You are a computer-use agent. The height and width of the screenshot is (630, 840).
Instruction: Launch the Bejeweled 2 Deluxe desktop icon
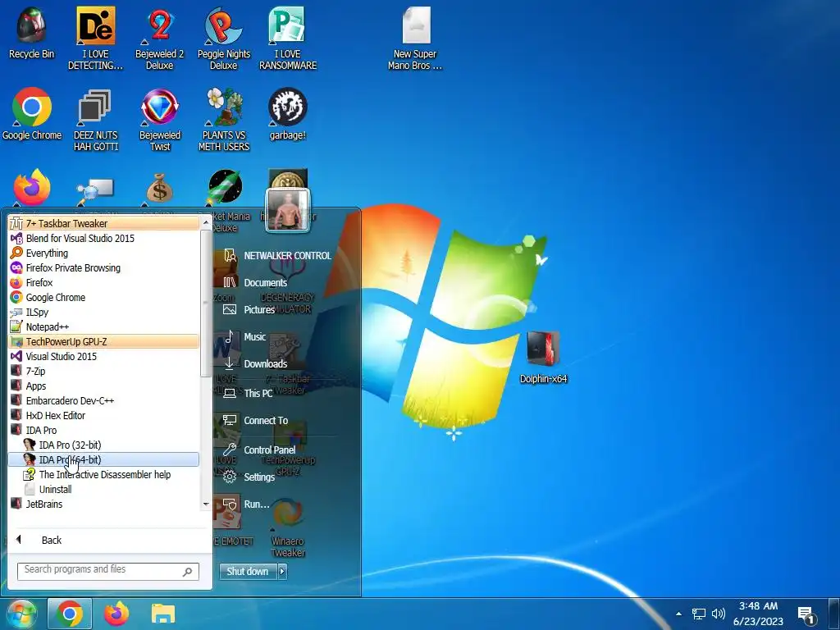(160, 38)
